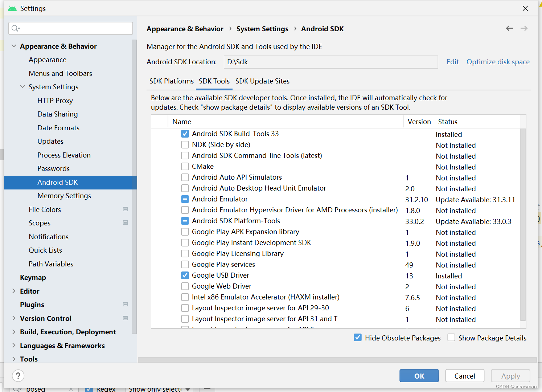542x392 pixels.
Task: Select the SDK Tools tab
Action: coord(214,81)
